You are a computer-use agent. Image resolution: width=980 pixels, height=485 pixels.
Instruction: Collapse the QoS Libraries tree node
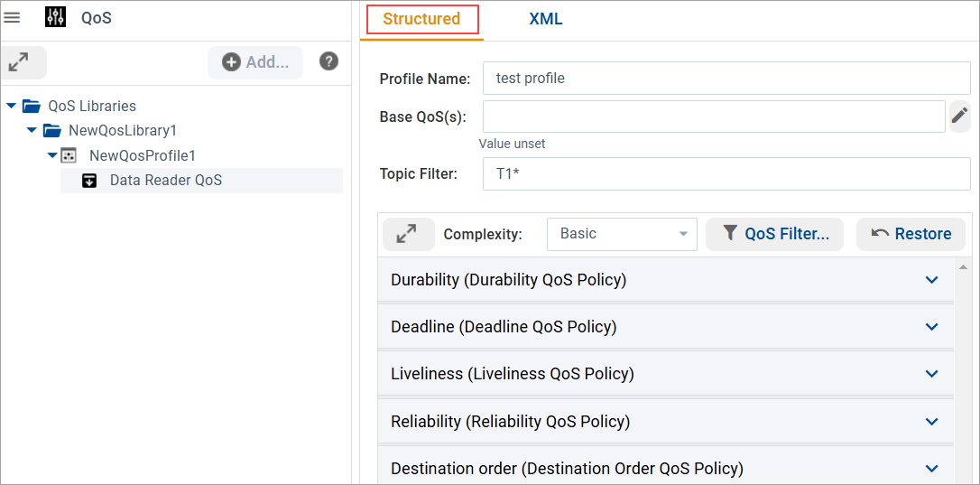click(11, 106)
